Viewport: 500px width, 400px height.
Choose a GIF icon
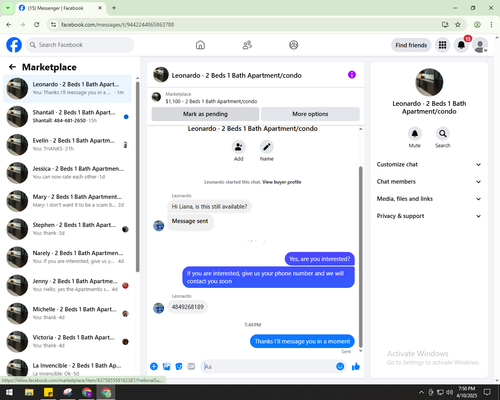coord(191,367)
